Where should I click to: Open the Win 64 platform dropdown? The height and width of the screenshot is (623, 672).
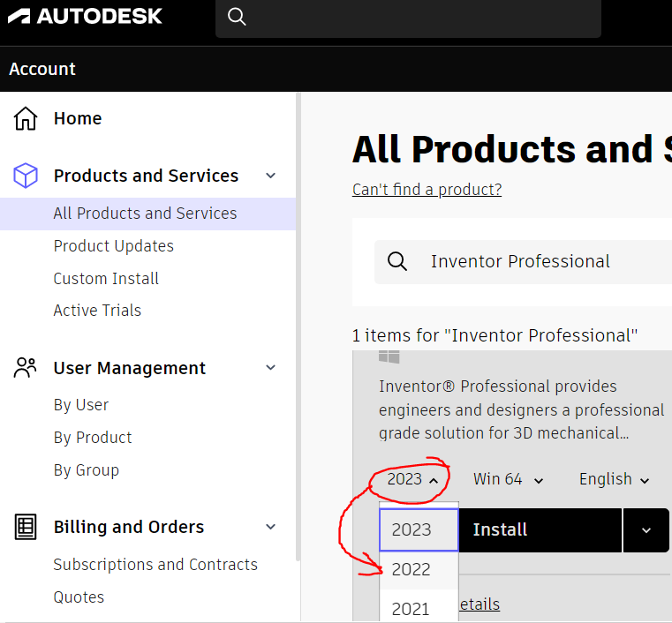509,479
